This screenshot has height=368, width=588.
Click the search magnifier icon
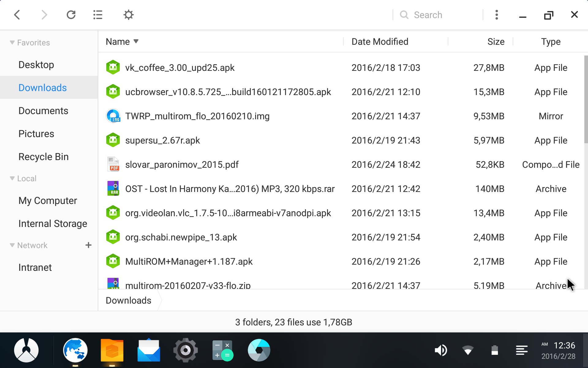[404, 15]
